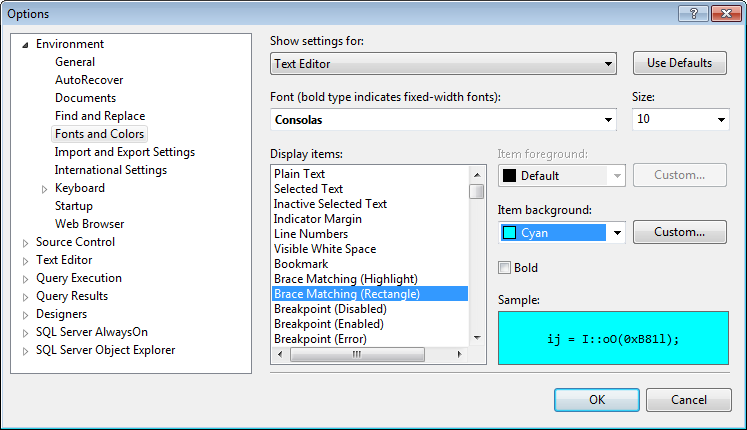This screenshot has height=430, width=747.
Task: Collapse the Environment tree node
Action: (x=26, y=44)
